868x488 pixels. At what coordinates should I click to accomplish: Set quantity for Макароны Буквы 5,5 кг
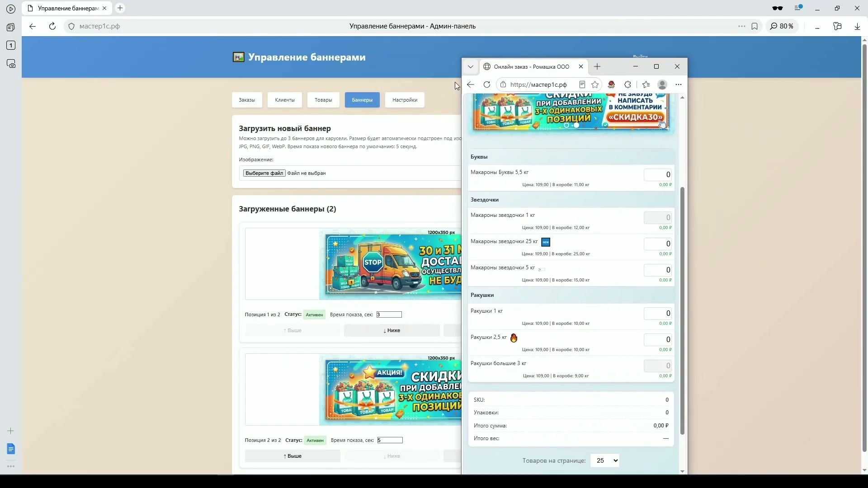[x=658, y=175]
